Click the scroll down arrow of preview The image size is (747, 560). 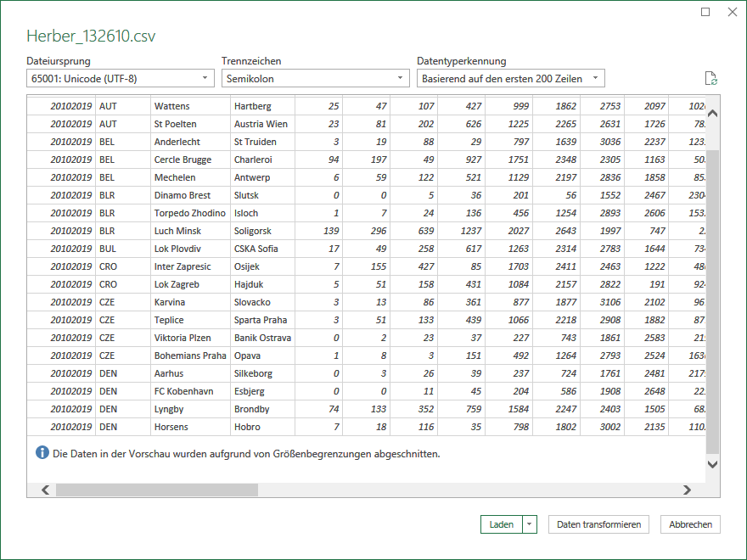713,464
